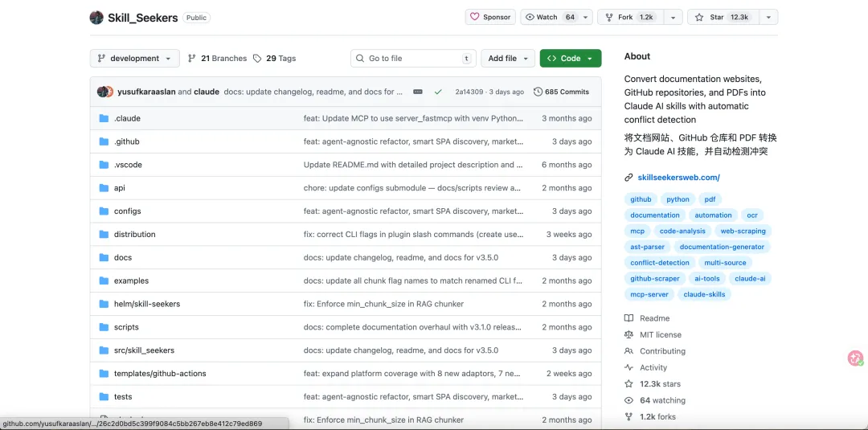
Task: Select the web-scraping topic tag
Action: pos(743,231)
